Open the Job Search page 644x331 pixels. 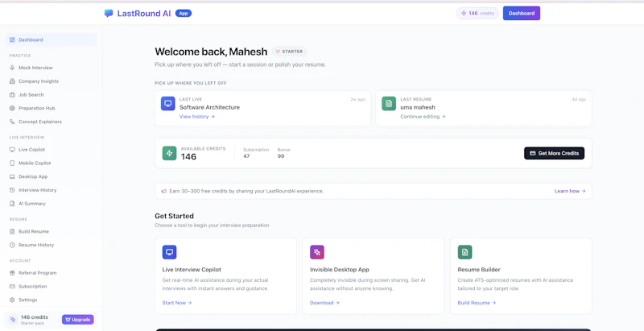(x=51, y=95)
